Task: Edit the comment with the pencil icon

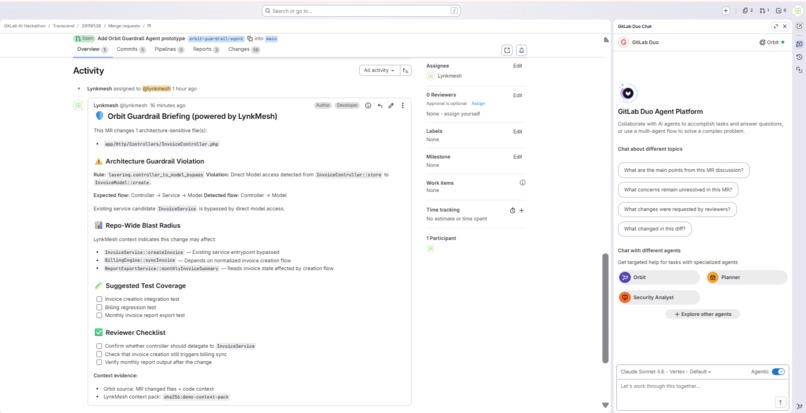Action: (x=391, y=105)
